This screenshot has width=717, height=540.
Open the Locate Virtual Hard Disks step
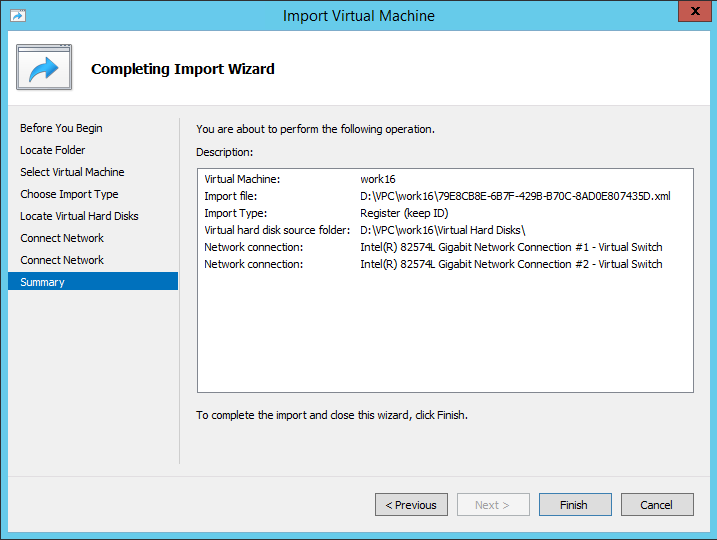[79, 216]
